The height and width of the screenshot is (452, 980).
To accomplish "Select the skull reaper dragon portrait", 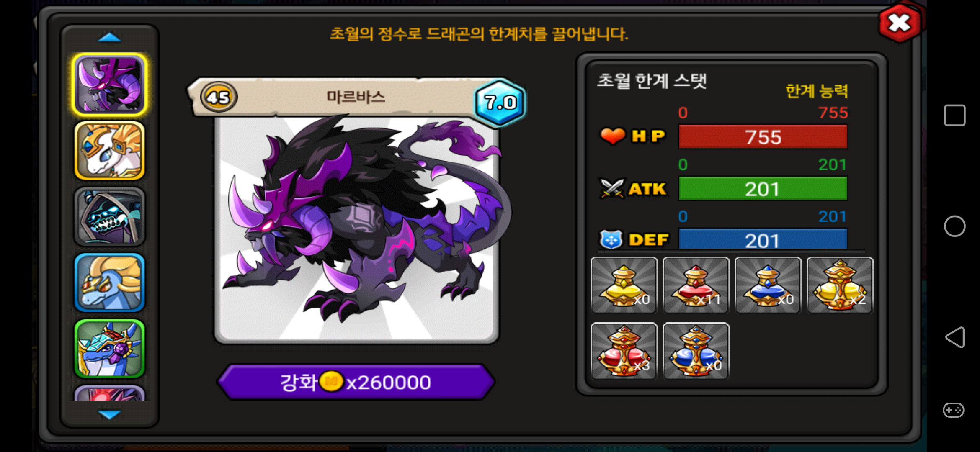I will (110, 216).
